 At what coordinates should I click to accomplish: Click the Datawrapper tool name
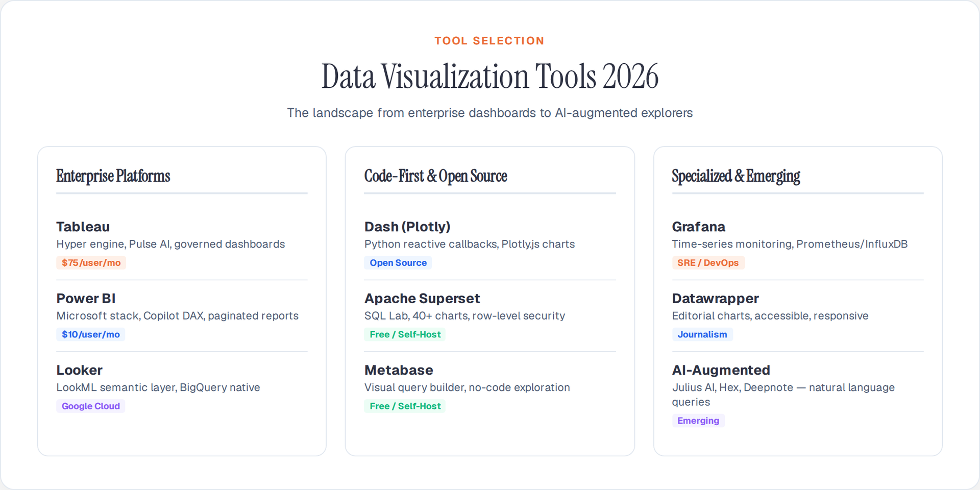pyautogui.click(x=715, y=299)
